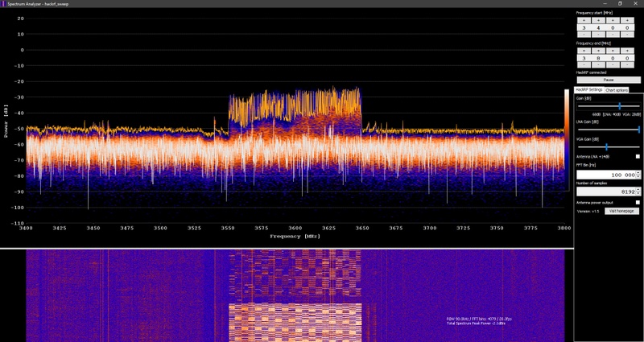Decrease tens digit of Frequency start

[613, 35]
